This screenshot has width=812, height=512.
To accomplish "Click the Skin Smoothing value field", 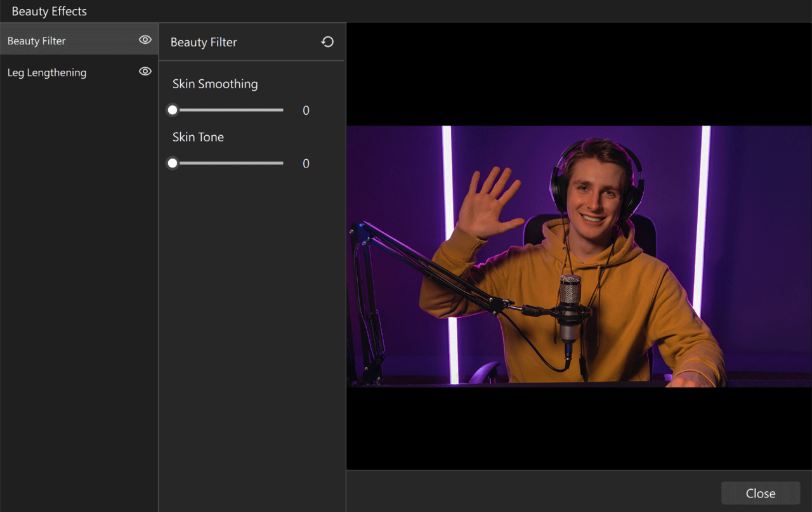I will click(x=306, y=111).
